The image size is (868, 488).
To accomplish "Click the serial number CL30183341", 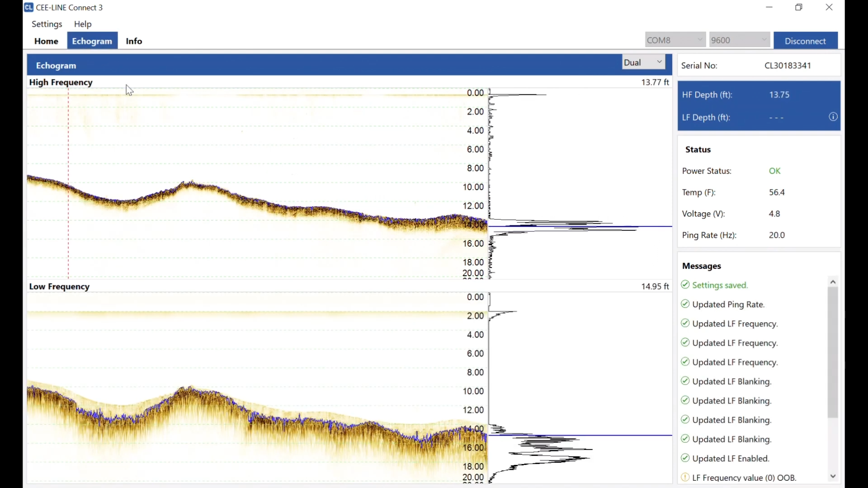I will click(788, 66).
